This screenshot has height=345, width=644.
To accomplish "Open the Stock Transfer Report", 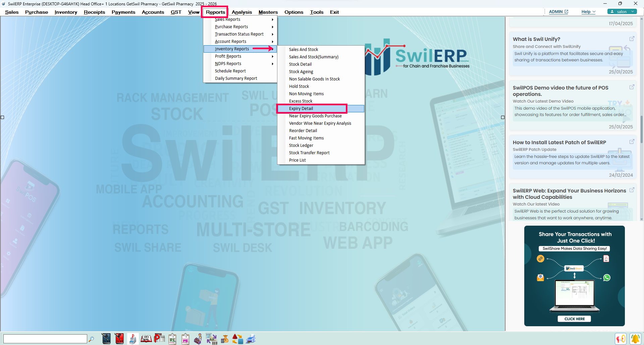I will [321, 153].
